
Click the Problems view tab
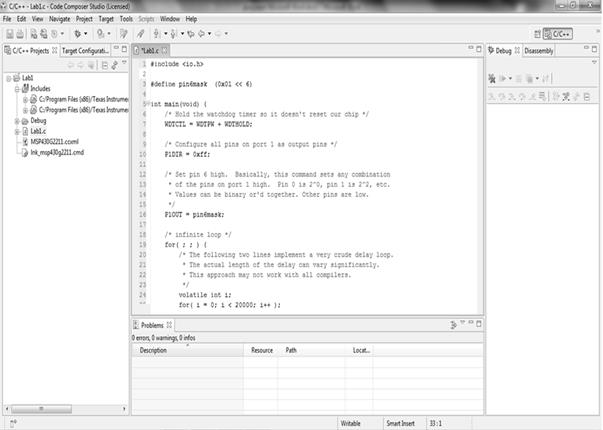click(x=153, y=325)
